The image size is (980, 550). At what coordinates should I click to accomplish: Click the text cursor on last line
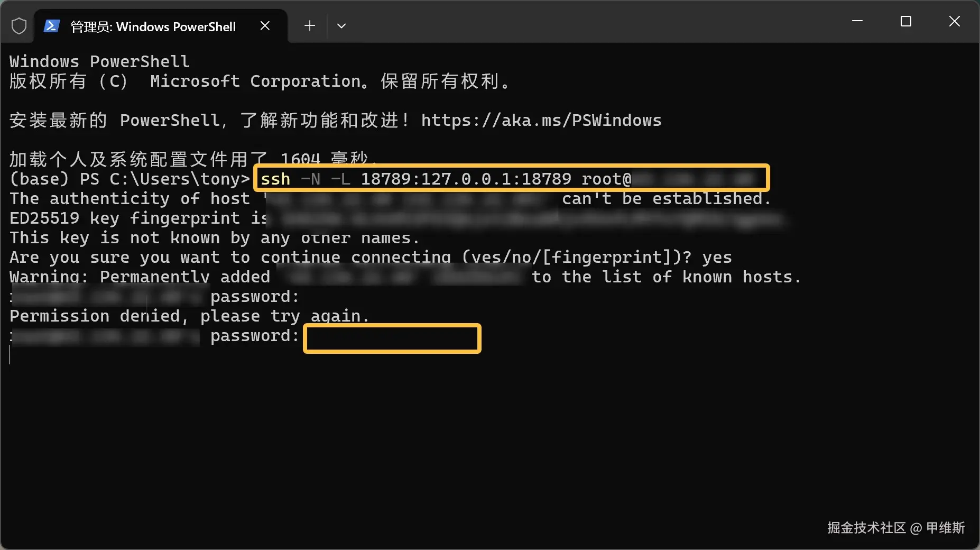tap(10, 355)
